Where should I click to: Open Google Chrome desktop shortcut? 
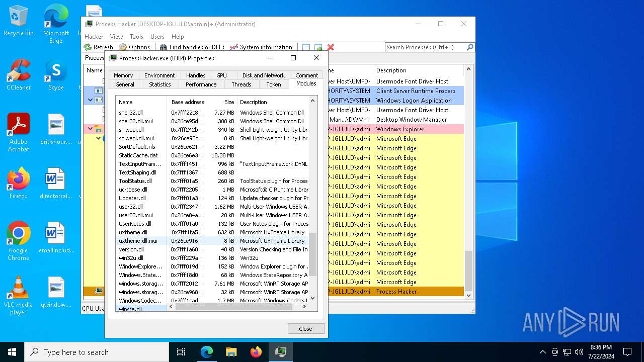click(x=19, y=241)
